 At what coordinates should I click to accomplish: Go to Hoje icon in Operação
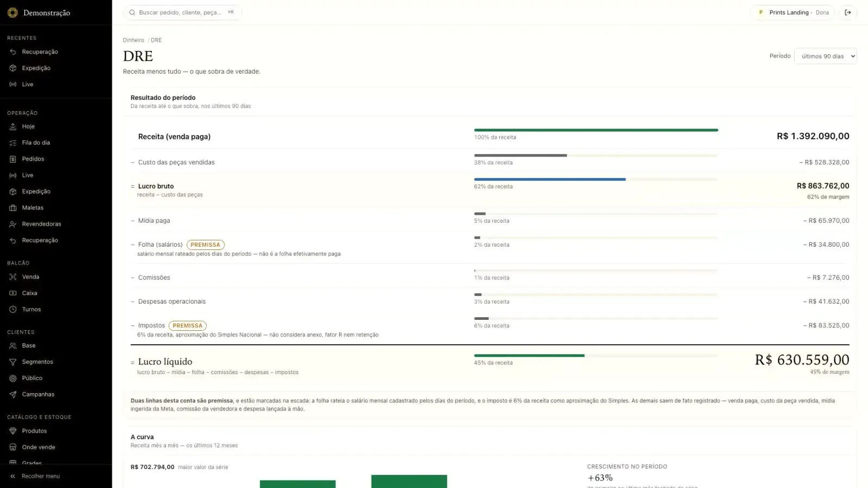tap(13, 126)
